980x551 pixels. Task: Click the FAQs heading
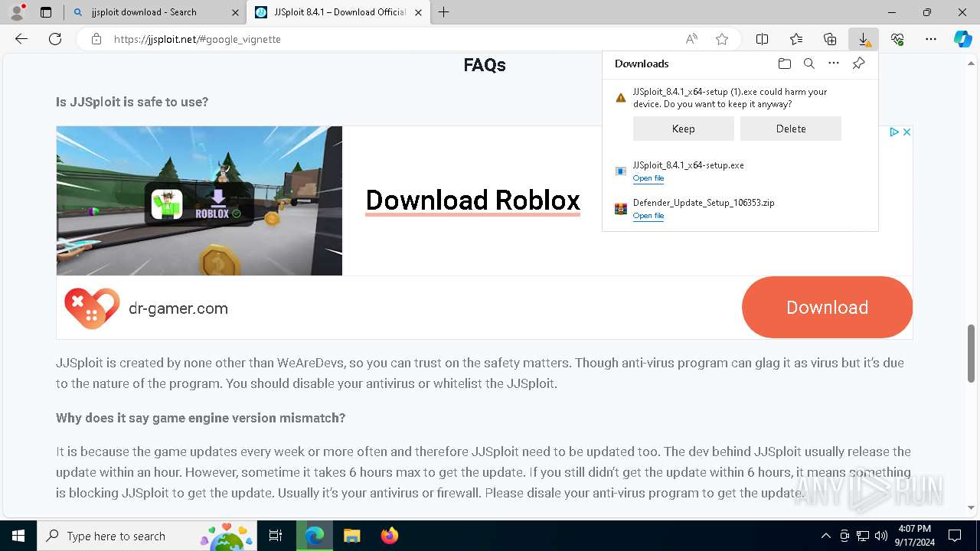[x=485, y=65]
